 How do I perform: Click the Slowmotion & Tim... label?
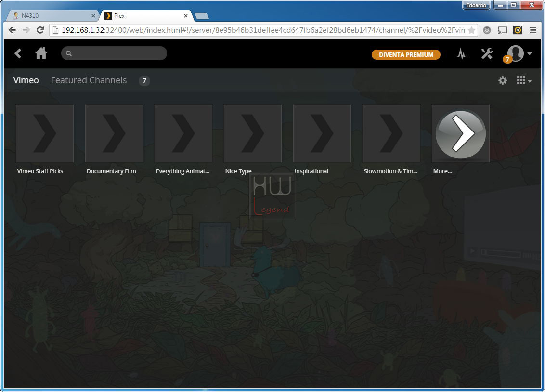tap(390, 171)
